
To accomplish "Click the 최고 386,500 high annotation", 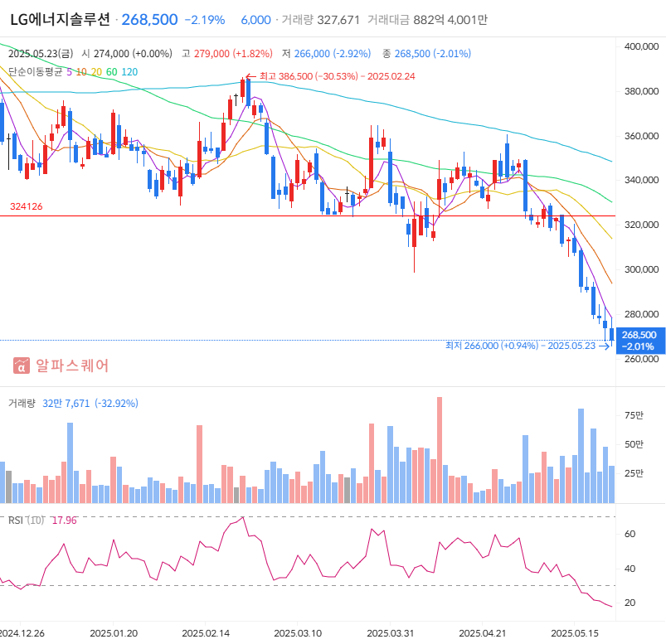I will pyautogui.click(x=330, y=76).
